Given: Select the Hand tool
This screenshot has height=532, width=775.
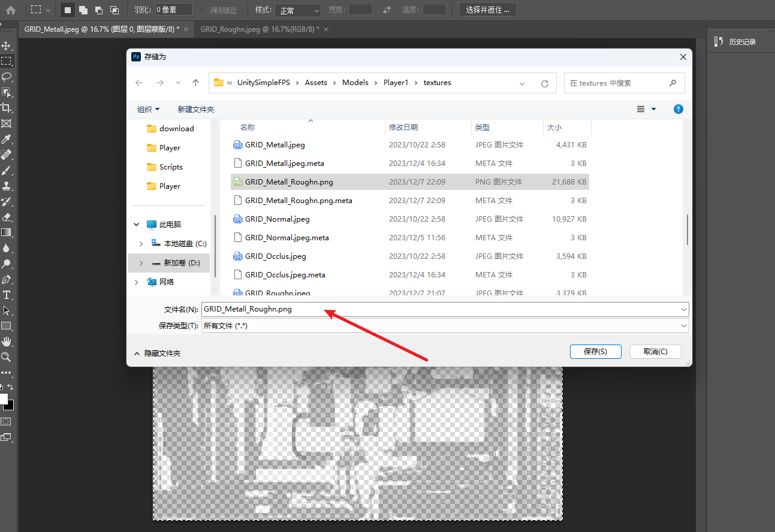Looking at the screenshot, I should click(7, 341).
